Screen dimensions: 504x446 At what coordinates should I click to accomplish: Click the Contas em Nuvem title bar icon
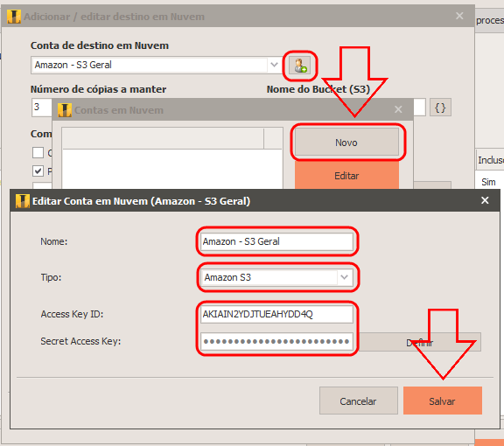click(65, 110)
